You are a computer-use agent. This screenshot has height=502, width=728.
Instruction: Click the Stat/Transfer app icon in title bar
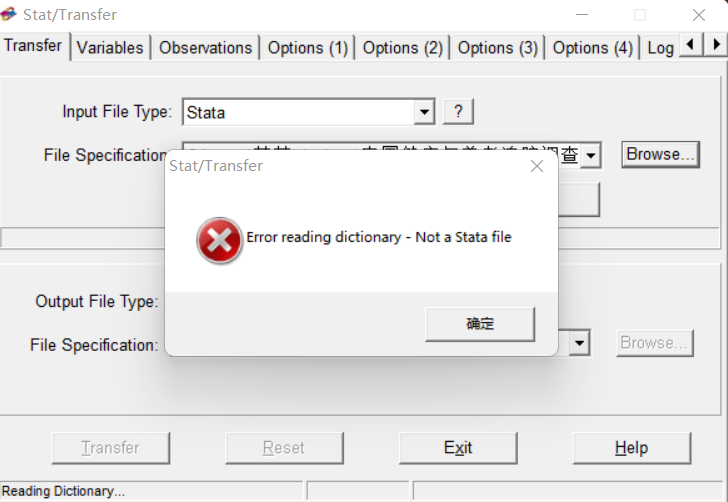tap(11, 14)
